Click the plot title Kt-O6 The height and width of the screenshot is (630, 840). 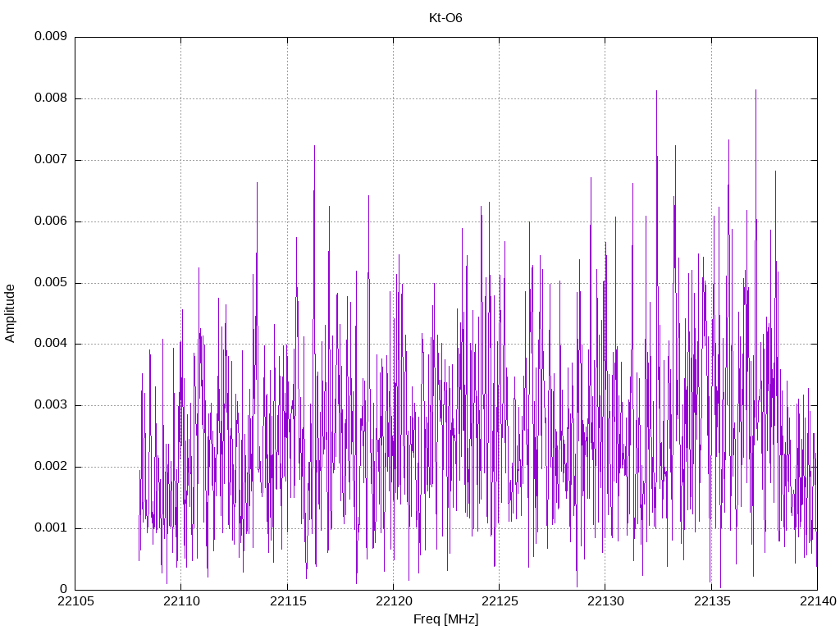click(x=445, y=18)
